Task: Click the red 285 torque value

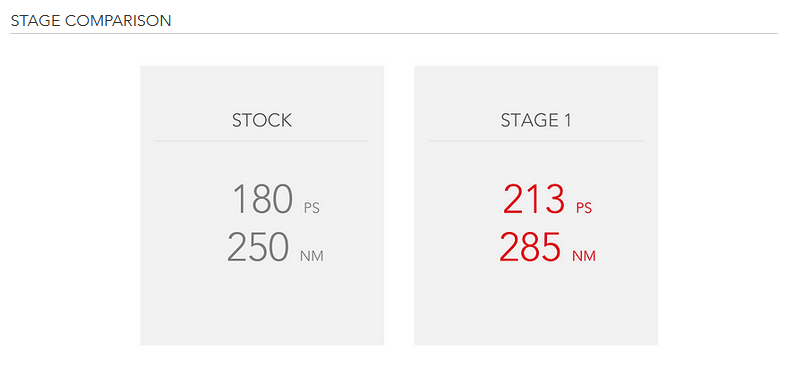Action: pos(531,247)
